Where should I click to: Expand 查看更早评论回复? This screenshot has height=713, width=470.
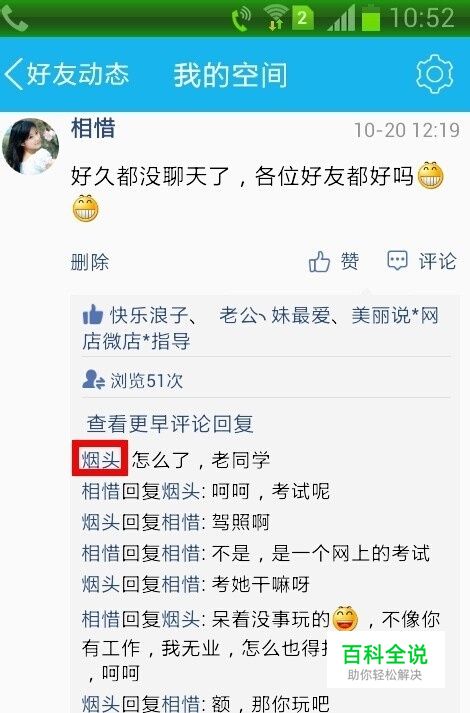(x=170, y=424)
